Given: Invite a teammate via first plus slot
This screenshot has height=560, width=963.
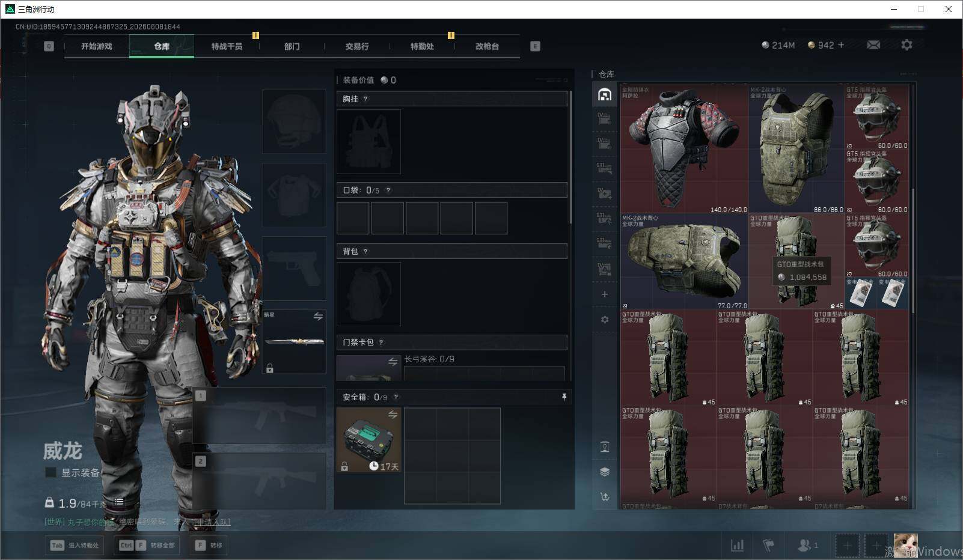Looking at the screenshot, I should click(x=846, y=546).
